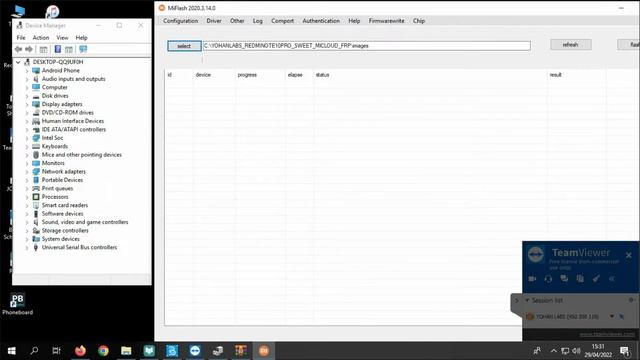Select the Intel Soc tree item

52,138
